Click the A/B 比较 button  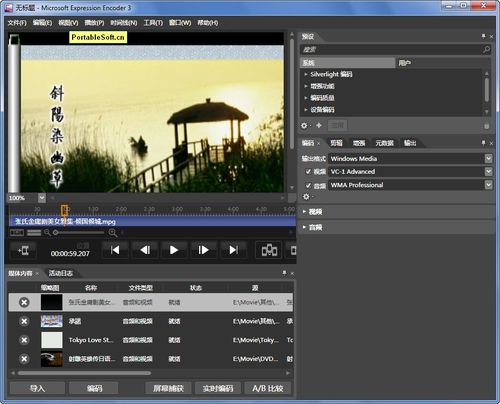[x=268, y=388]
